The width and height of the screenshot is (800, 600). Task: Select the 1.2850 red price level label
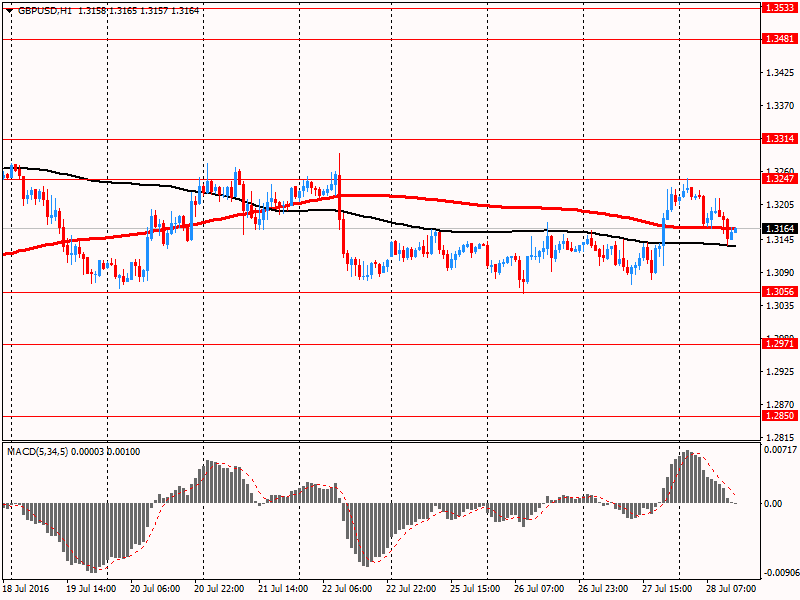click(x=780, y=416)
